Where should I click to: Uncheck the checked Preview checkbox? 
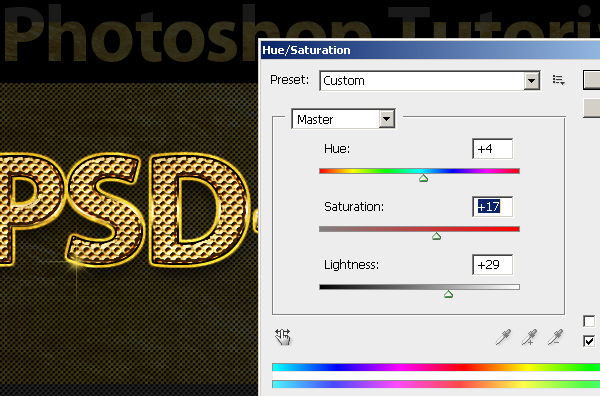pos(589,341)
